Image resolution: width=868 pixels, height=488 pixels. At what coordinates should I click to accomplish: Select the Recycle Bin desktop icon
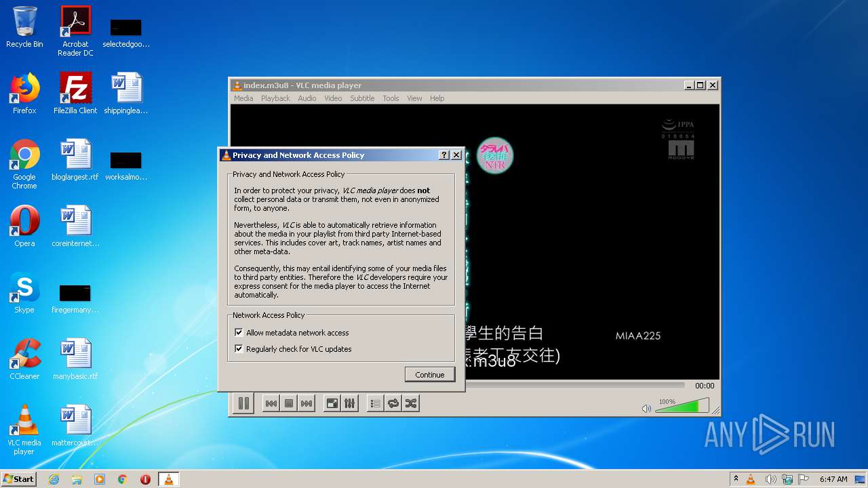(x=24, y=27)
